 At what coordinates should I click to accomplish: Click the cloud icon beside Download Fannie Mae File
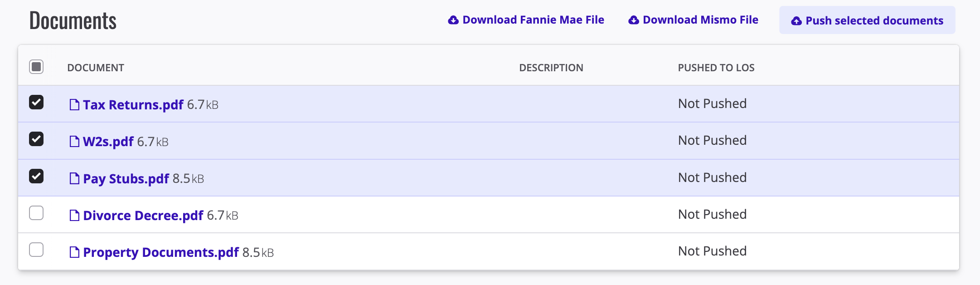(453, 20)
